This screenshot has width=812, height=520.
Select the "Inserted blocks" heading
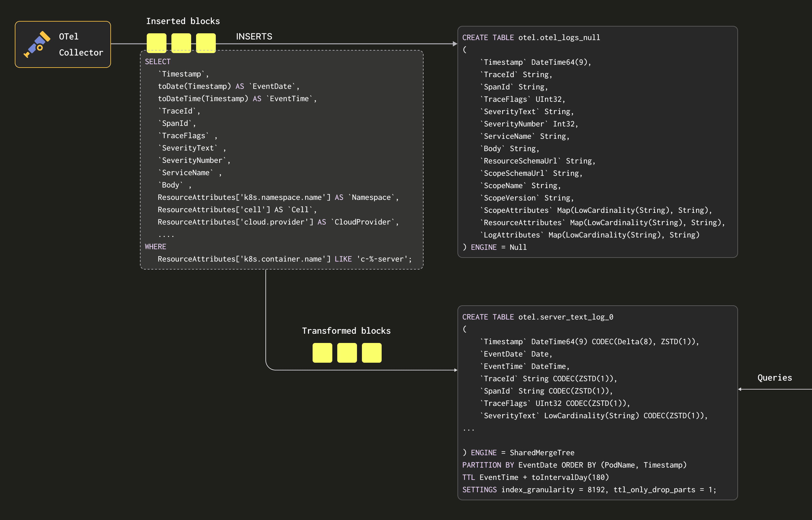[183, 21]
